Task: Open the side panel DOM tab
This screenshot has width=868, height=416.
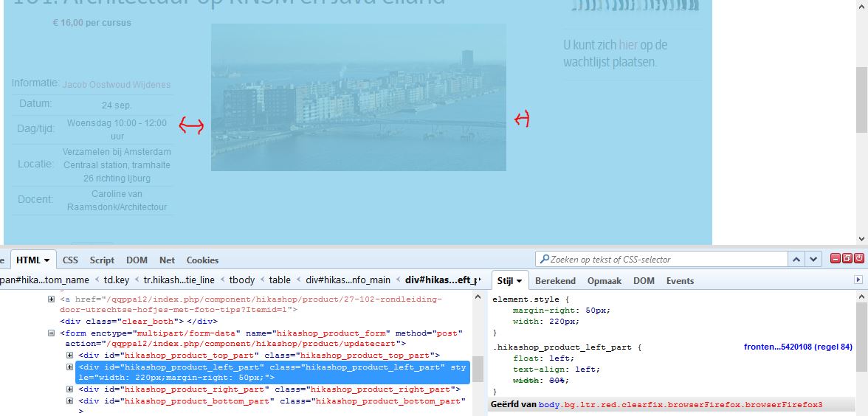Action: point(644,281)
